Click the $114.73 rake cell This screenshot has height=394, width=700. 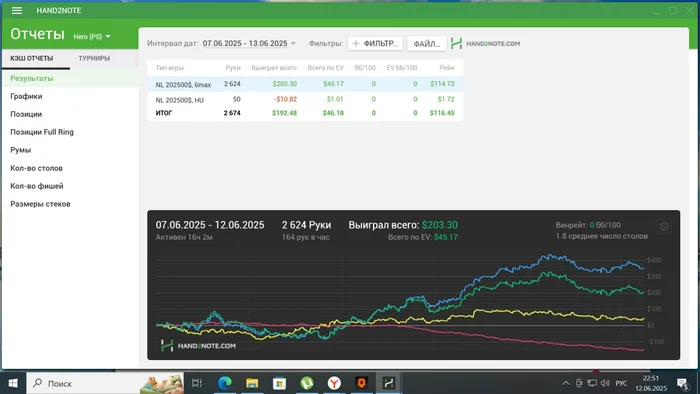pyautogui.click(x=442, y=84)
